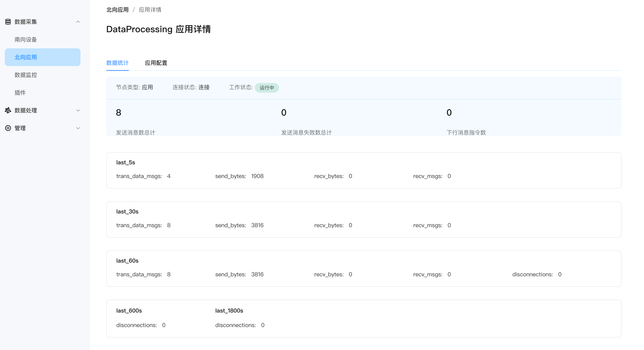Screen dimensions: 644x350
Task: Go to 数据监控 in the sidebar
Action: [x=26, y=75]
